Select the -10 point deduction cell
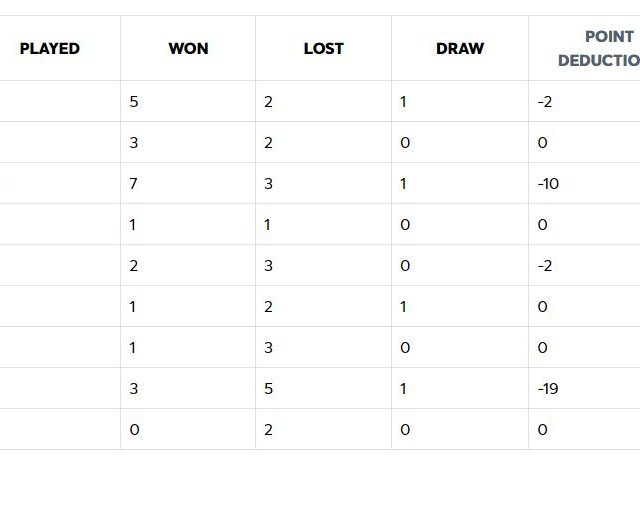This screenshot has width=640, height=530. click(x=548, y=184)
